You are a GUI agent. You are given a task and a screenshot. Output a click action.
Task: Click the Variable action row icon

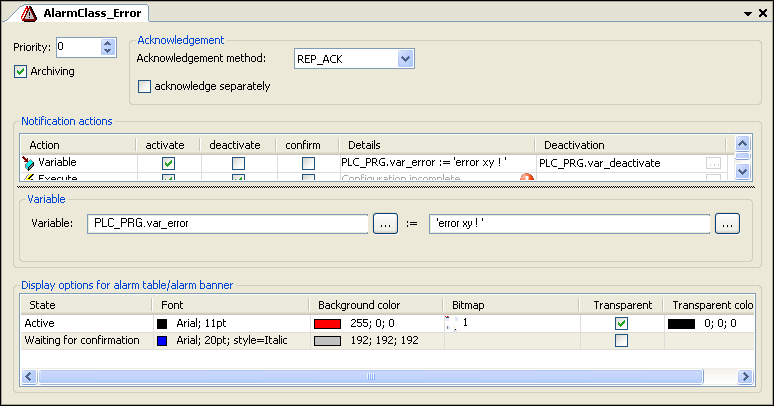click(28, 163)
